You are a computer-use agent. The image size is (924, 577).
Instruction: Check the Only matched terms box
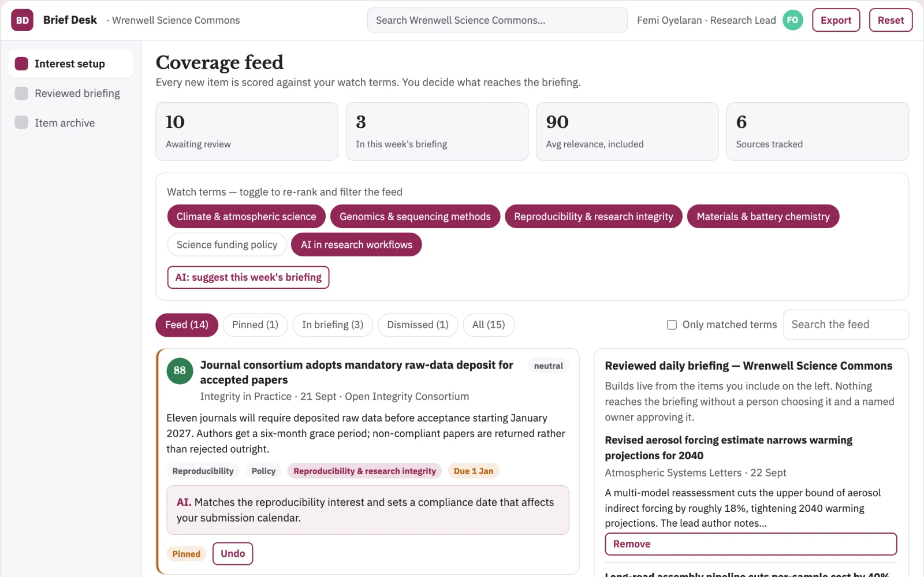click(x=672, y=325)
